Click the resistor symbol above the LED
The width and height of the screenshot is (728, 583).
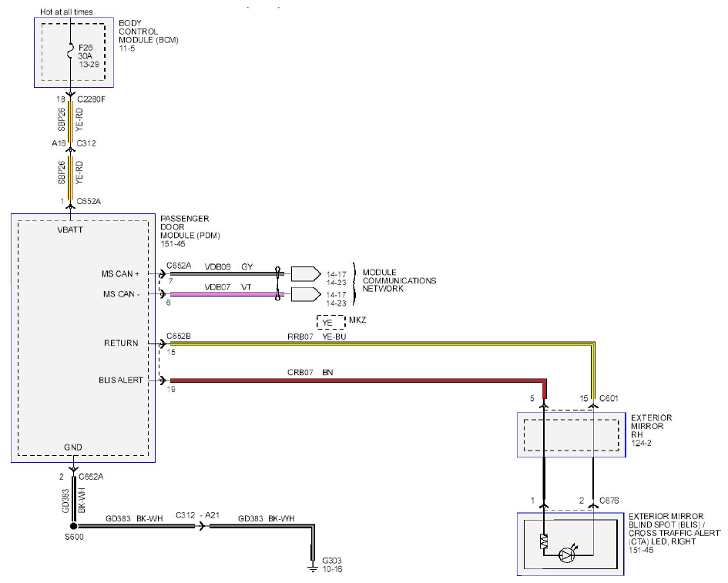[x=544, y=541]
